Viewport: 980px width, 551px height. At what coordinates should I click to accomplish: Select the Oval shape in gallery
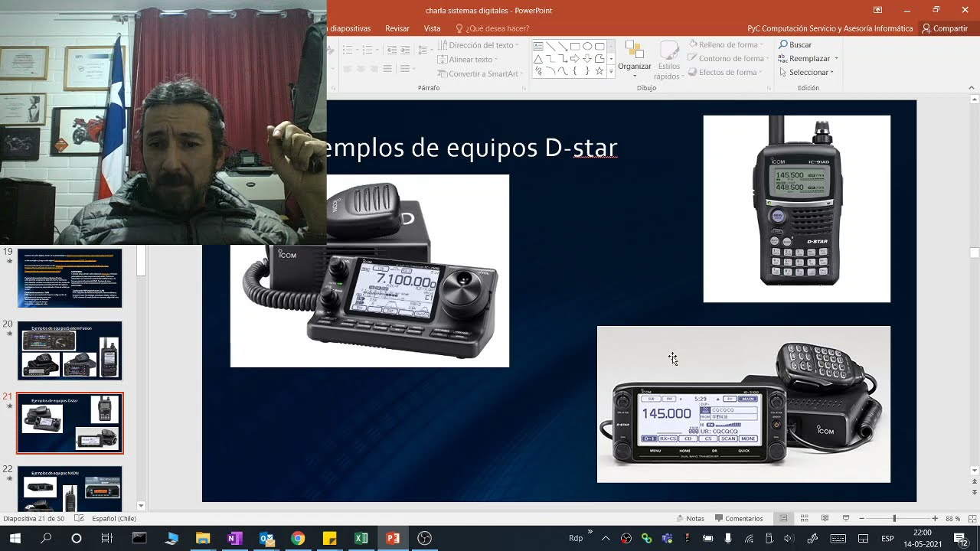(x=587, y=46)
